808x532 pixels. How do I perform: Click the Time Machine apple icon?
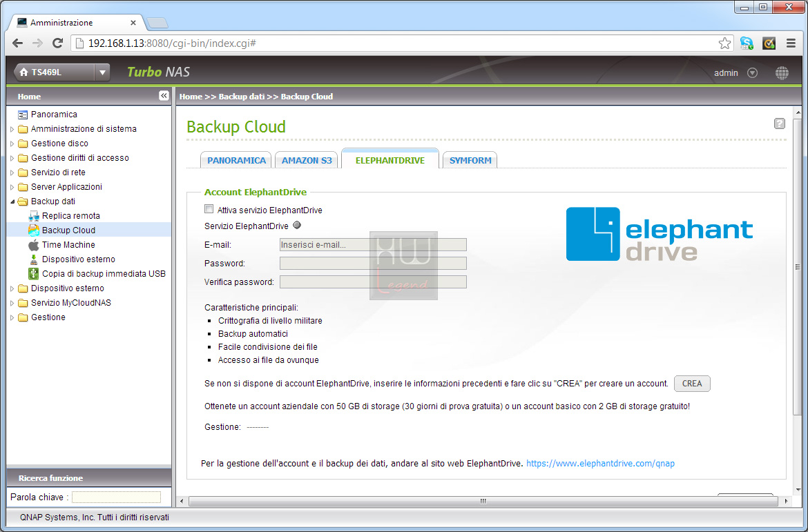pyautogui.click(x=34, y=245)
